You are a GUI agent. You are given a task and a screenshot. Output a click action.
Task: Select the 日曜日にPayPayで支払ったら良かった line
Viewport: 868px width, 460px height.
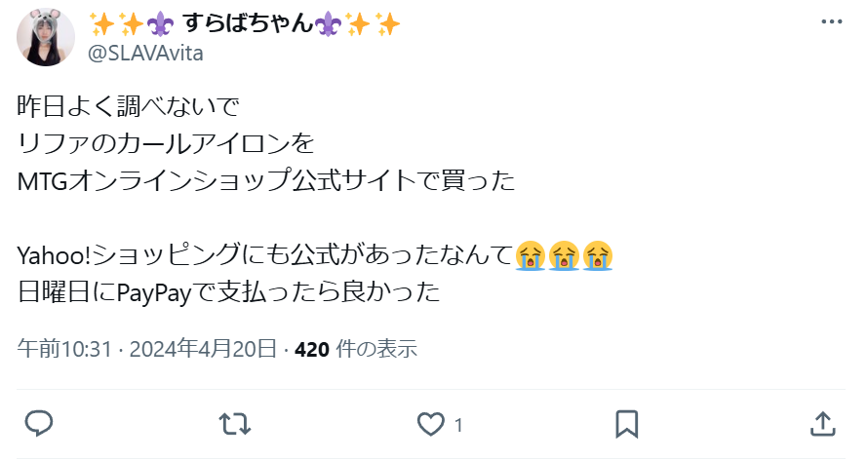tap(228, 292)
